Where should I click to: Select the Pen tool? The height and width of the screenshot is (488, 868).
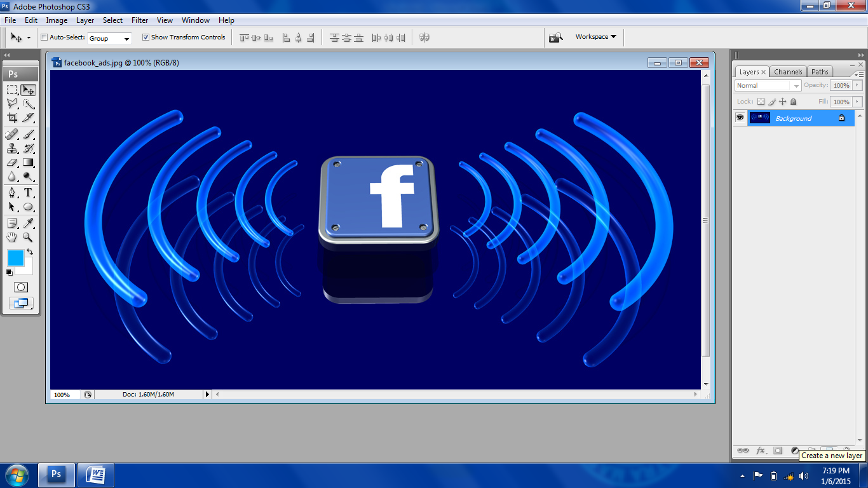point(12,193)
